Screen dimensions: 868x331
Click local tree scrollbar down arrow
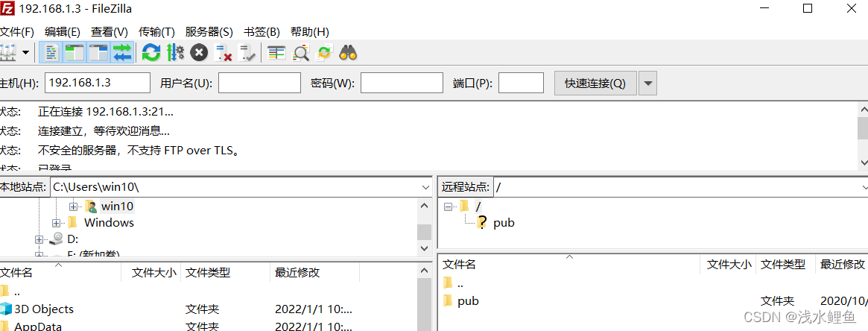pos(425,248)
